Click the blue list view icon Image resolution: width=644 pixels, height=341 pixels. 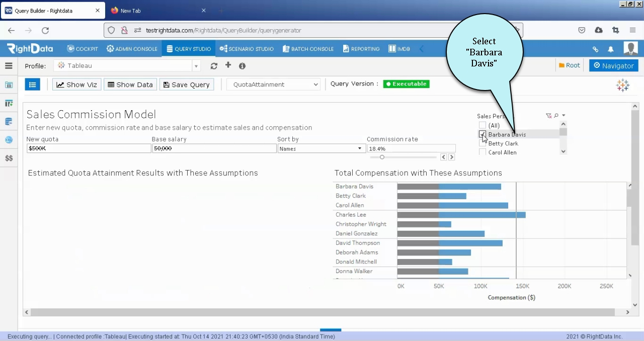33,84
